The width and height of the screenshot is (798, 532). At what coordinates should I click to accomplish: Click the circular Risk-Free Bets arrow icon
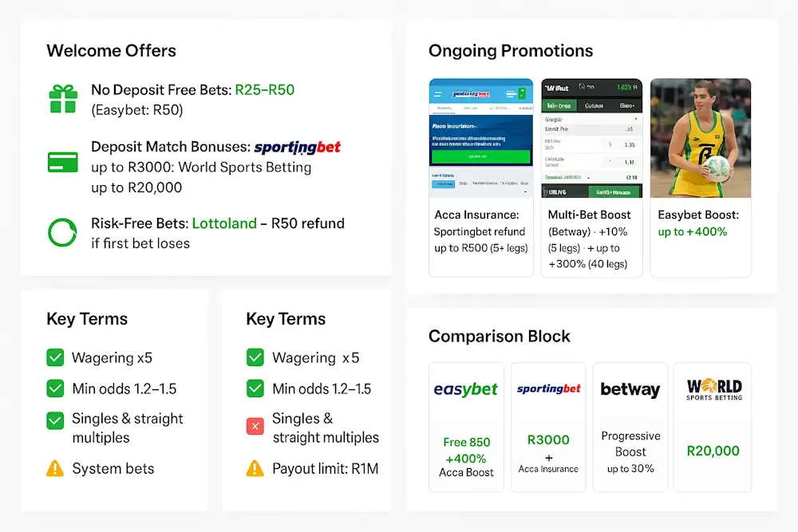pyautogui.click(x=62, y=232)
